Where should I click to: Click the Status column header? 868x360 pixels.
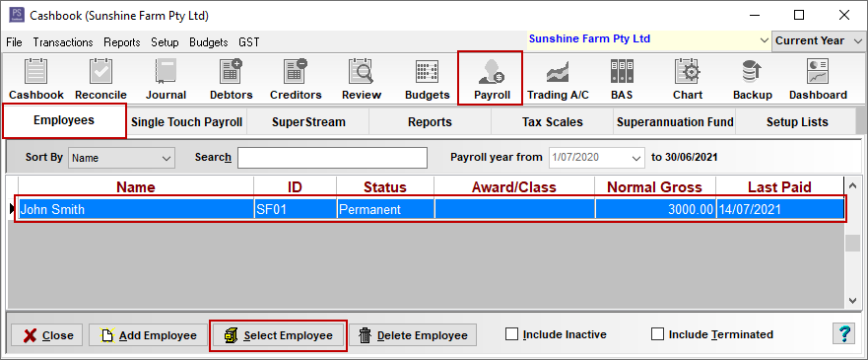pyautogui.click(x=384, y=186)
